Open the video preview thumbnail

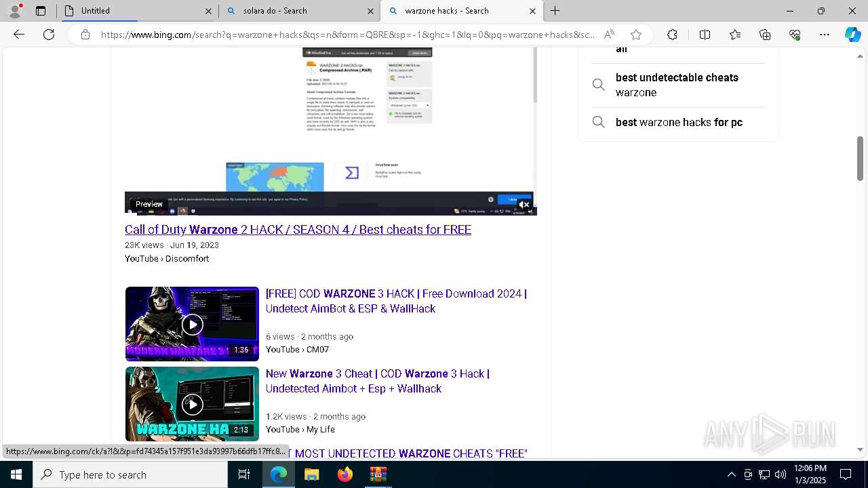331,131
